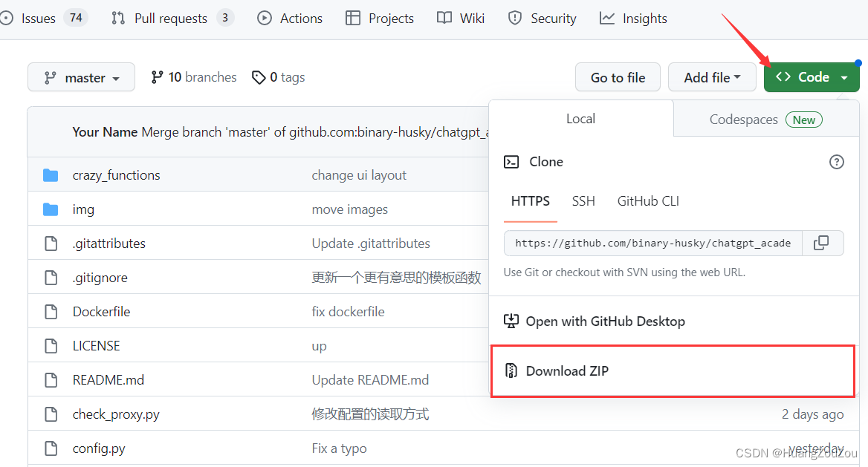Switch to the Projects tab
868x467 pixels.
tap(380, 19)
